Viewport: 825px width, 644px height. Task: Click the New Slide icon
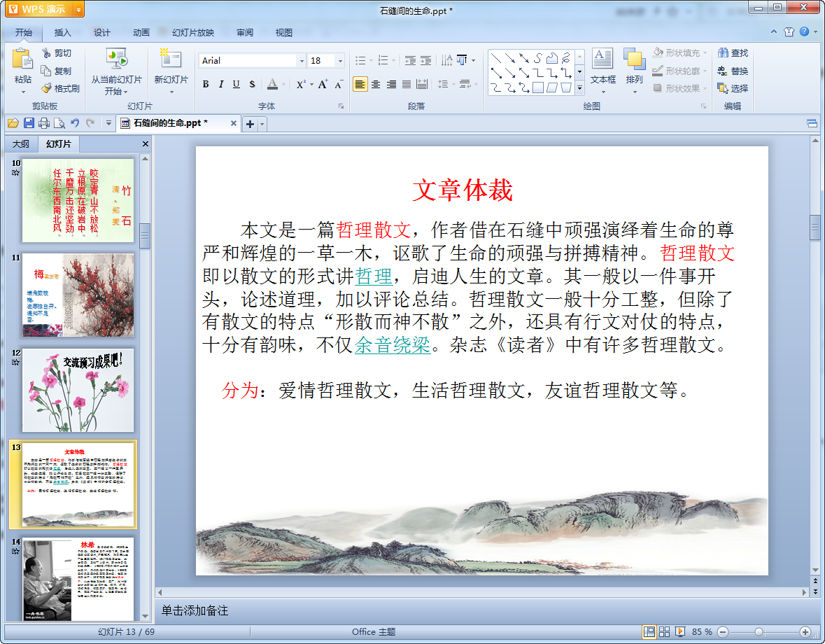click(x=171, y=58)
